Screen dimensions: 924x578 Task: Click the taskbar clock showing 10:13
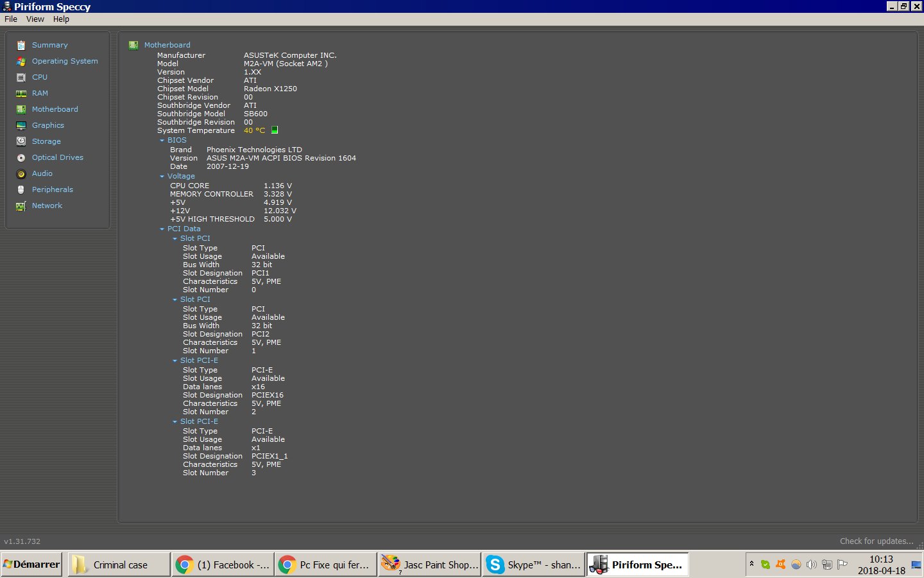tap(881, 559)
